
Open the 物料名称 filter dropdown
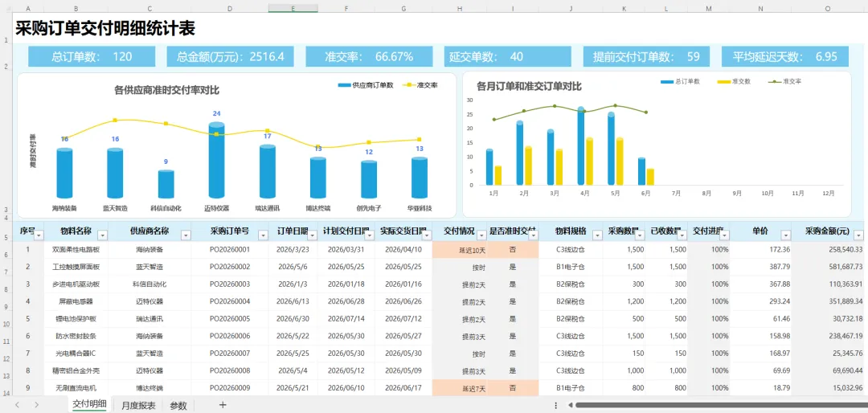[102, 235]
